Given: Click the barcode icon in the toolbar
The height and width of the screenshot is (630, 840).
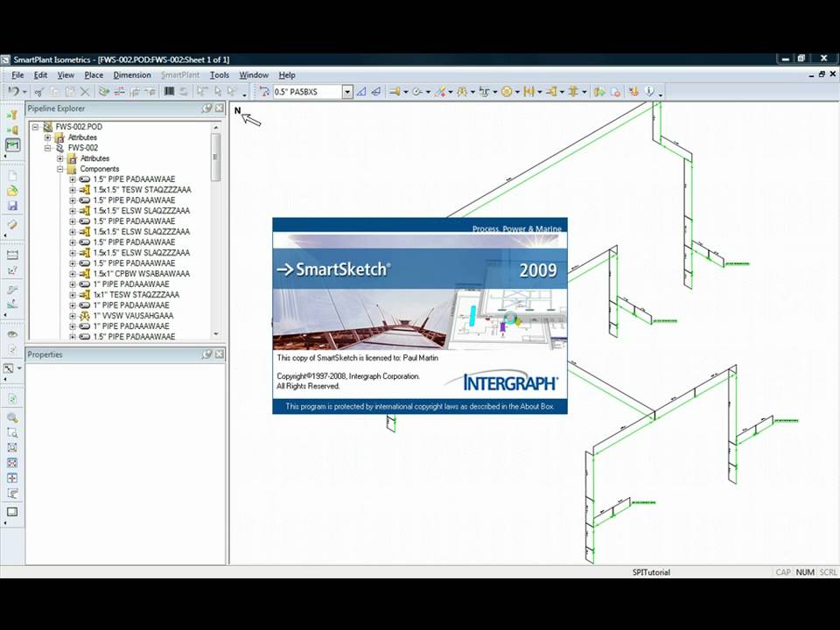Looking at the screenshot, I should (x=169, y=92).
